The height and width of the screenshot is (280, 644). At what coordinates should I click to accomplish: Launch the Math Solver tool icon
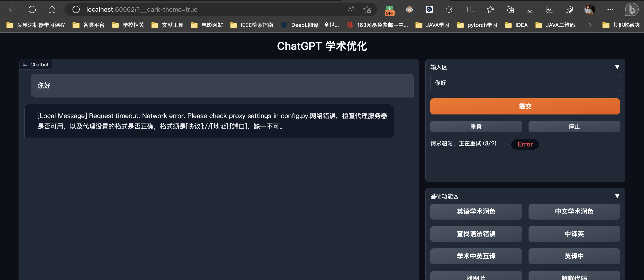pos(549,9)
